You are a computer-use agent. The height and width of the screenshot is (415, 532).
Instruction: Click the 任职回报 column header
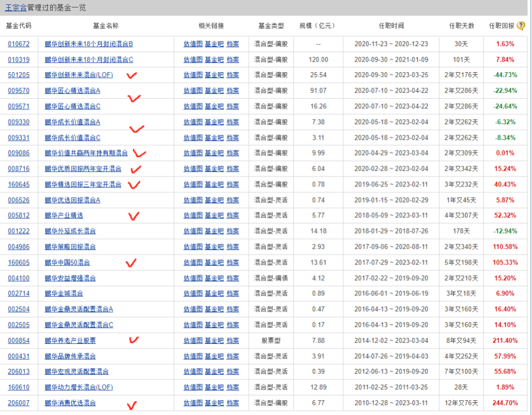click(x=502, y=26)
